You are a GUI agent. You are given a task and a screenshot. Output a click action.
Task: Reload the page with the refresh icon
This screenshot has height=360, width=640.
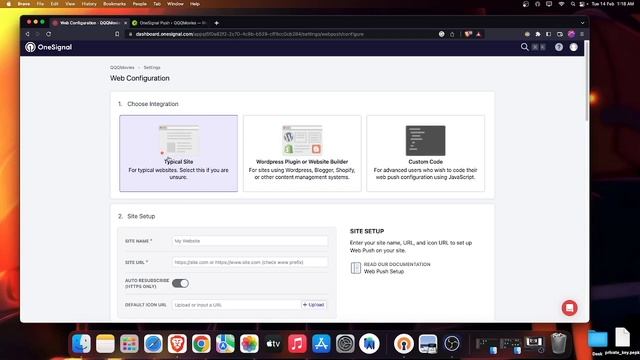tap(49, 34)
